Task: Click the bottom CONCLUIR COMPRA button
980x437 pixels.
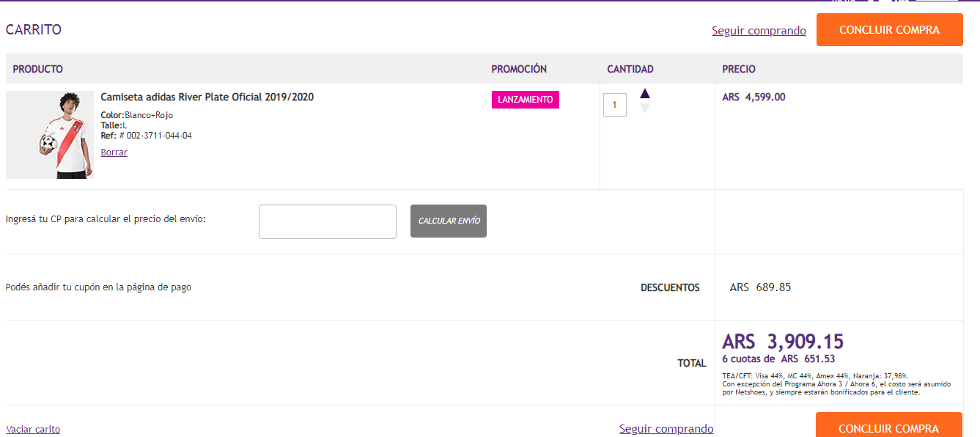Action: [888, 425]
